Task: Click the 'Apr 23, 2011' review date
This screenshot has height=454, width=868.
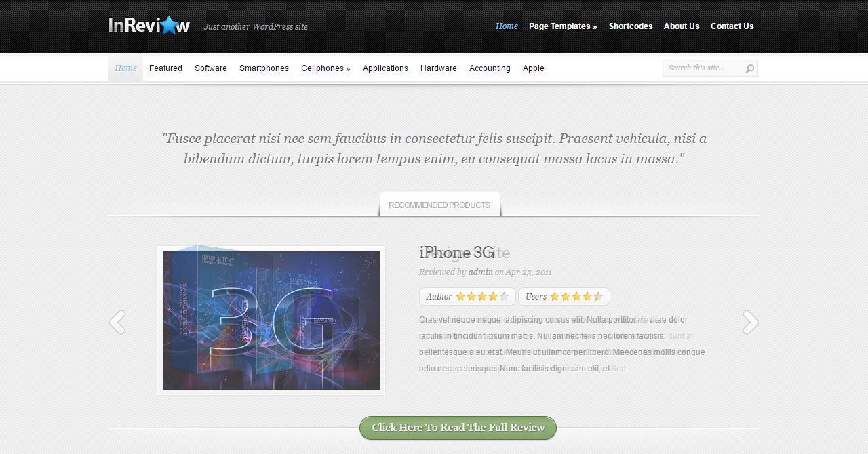Action: click(x=529, y=272)
